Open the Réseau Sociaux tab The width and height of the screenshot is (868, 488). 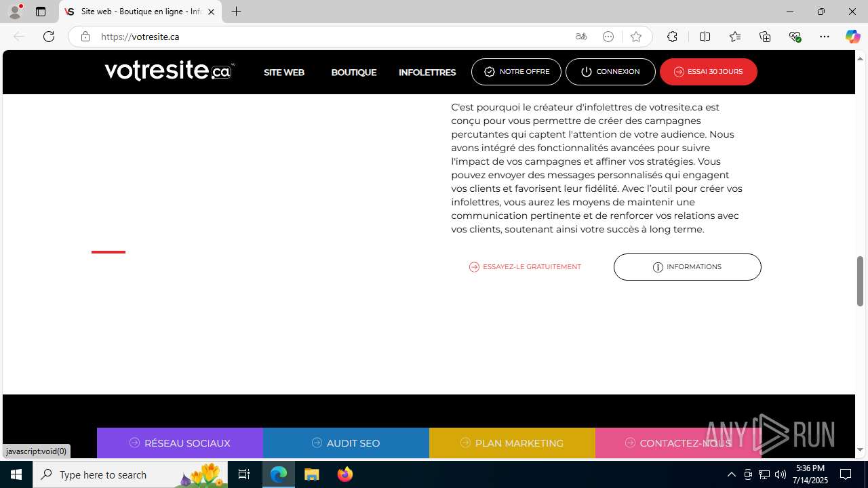[x=180, y=443]
